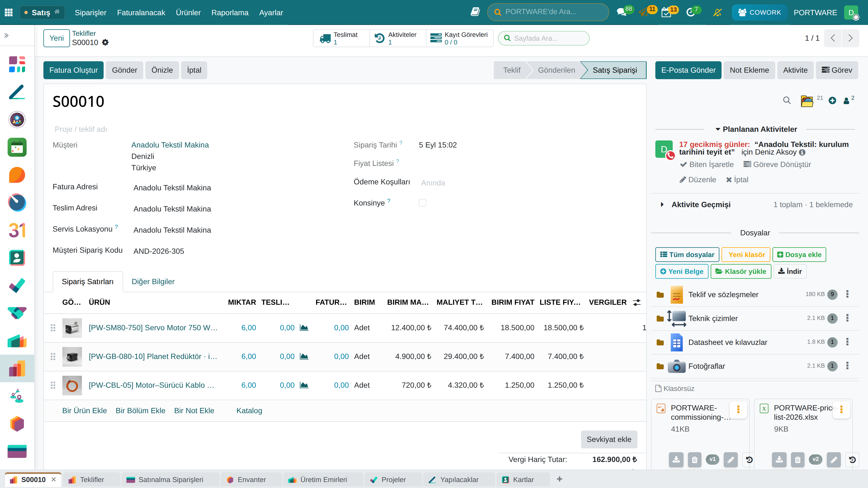The image size is (868, 488).
Task: Open the gear settings icon next to S00010
Action: click(x=105, y=43)
